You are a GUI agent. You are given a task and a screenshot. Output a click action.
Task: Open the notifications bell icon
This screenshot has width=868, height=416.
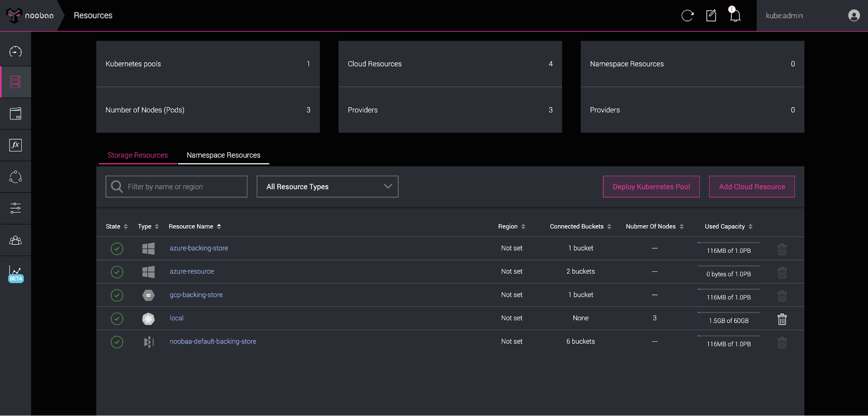(735, 16)
